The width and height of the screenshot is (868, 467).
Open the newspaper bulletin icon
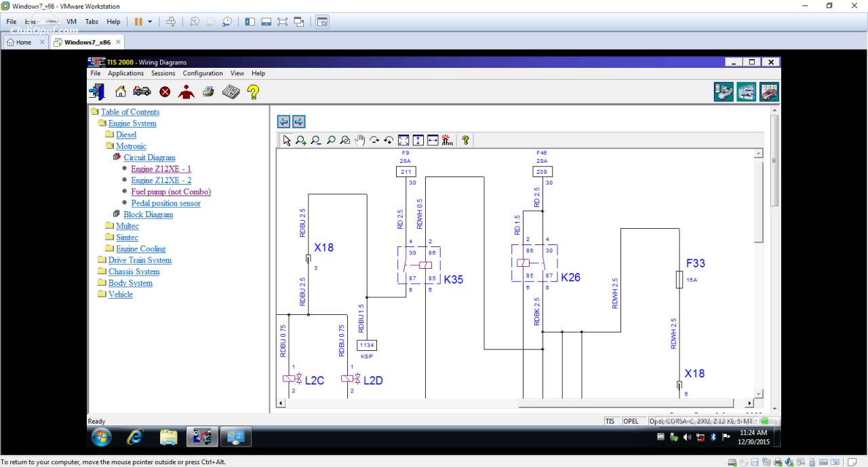[231, 92]
